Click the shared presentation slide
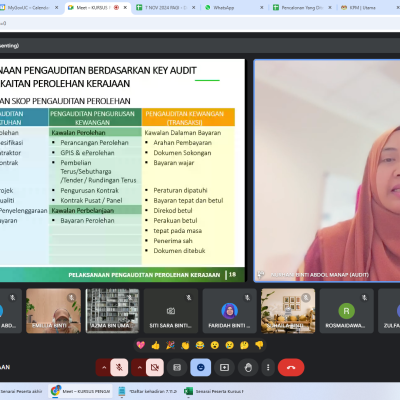400x400 pixels. click(122, 171)
